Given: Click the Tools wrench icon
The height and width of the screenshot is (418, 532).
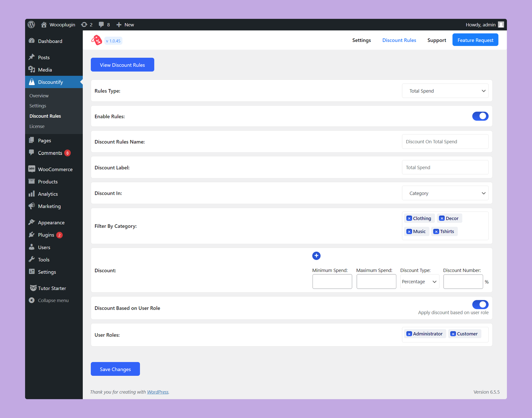Looking at the screenshot, I should 32,259.
